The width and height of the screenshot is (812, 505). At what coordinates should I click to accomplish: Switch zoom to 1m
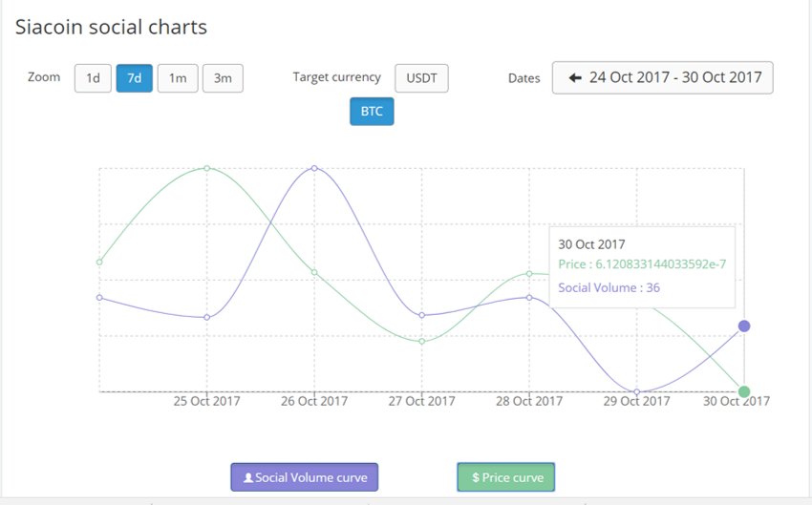click(x=178, y=78)
